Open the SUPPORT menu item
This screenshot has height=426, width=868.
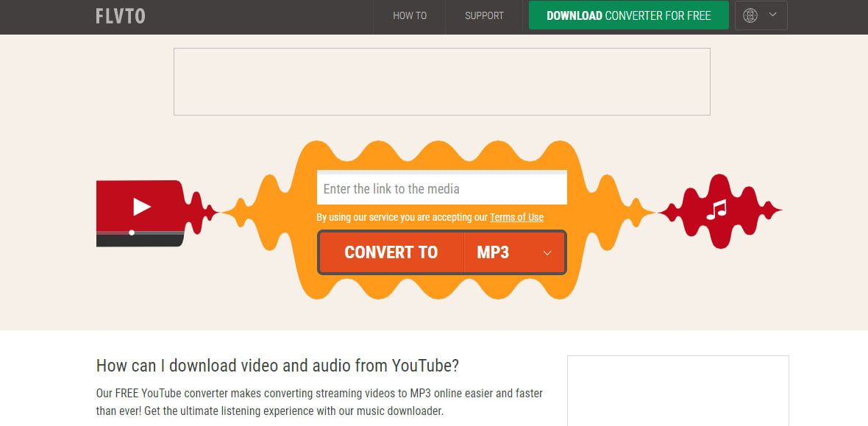(x=484, y=15)
